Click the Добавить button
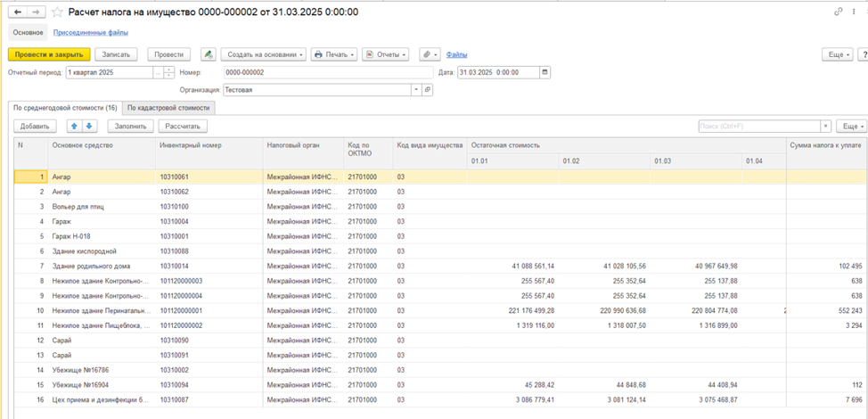868x419 pixels. tap(35, 127)
